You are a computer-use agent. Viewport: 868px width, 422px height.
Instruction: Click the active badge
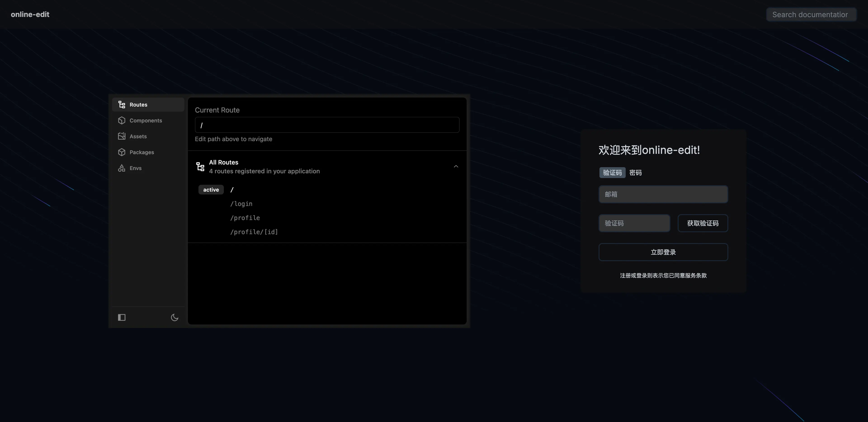coord(211,190)
